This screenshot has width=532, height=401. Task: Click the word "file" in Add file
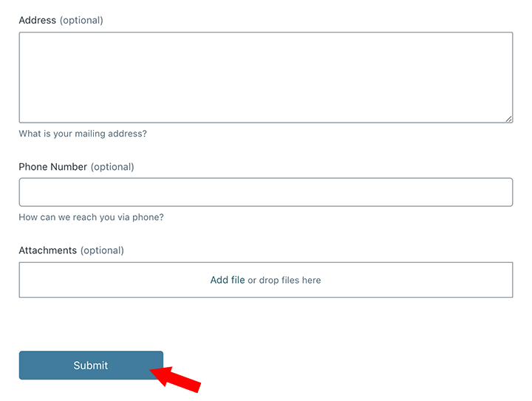pos(238,281)
